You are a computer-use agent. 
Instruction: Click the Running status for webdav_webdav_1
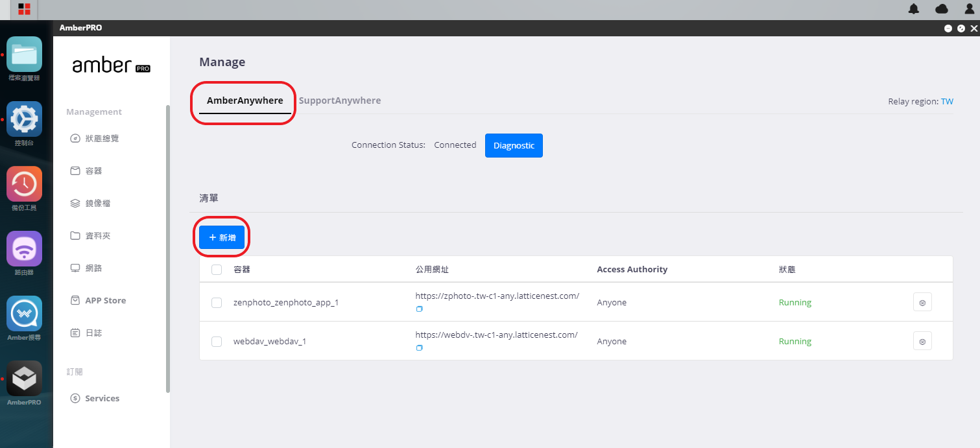click(795, 342)
